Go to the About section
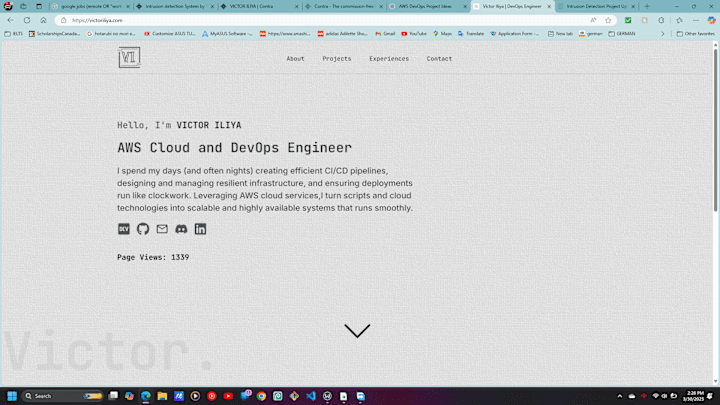 [x=295, y=59]
